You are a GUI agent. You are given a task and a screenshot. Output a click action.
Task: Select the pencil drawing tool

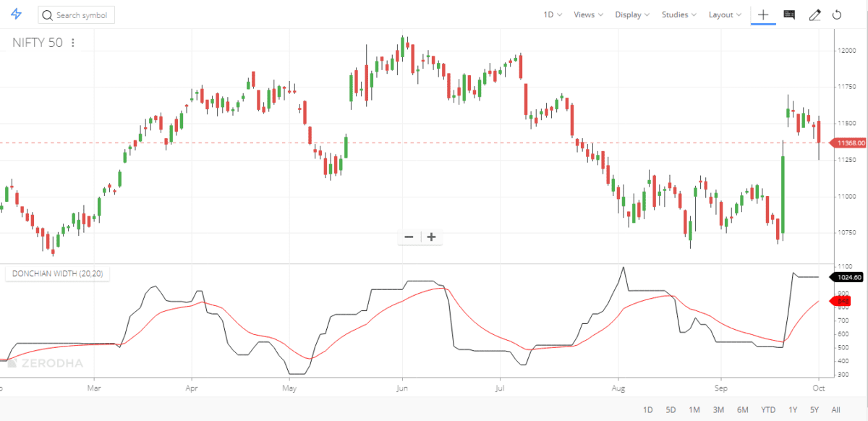[814, 14]
